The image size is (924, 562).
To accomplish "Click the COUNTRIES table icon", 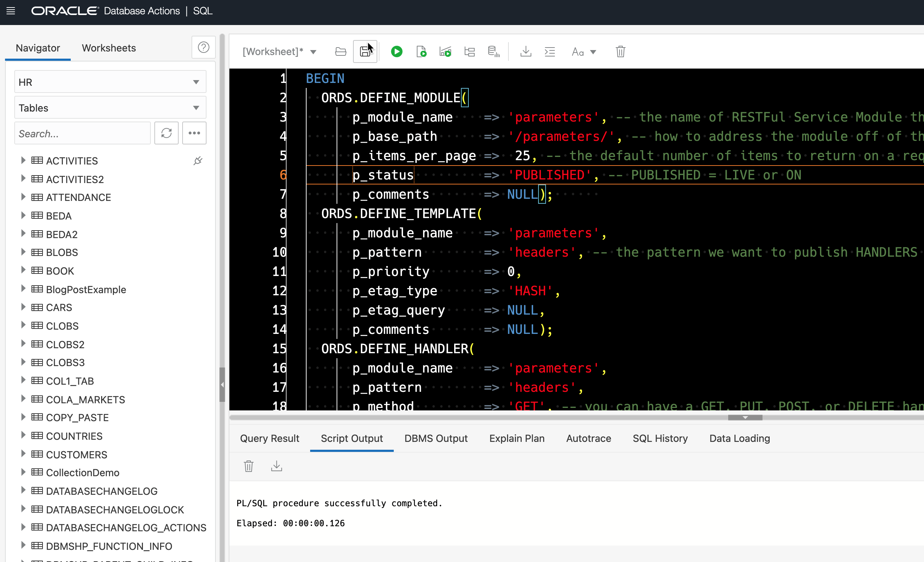I will [37, 436].
